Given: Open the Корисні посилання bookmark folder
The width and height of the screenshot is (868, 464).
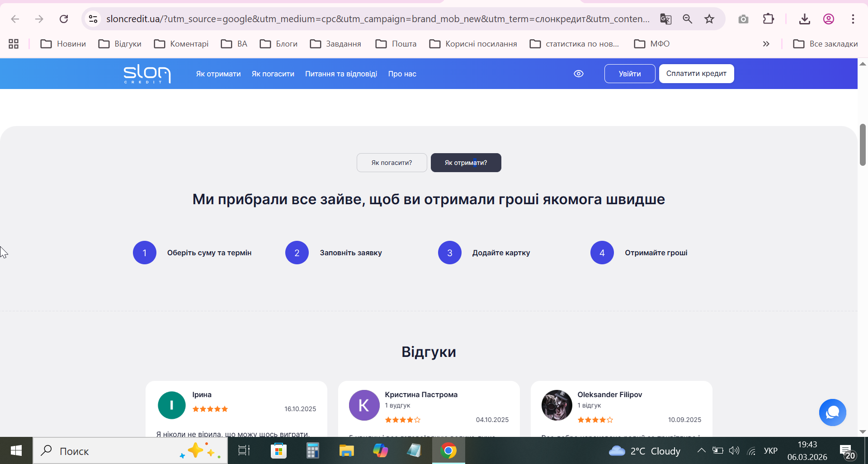Looking at the screenshot, I should [x=473, y=44].
